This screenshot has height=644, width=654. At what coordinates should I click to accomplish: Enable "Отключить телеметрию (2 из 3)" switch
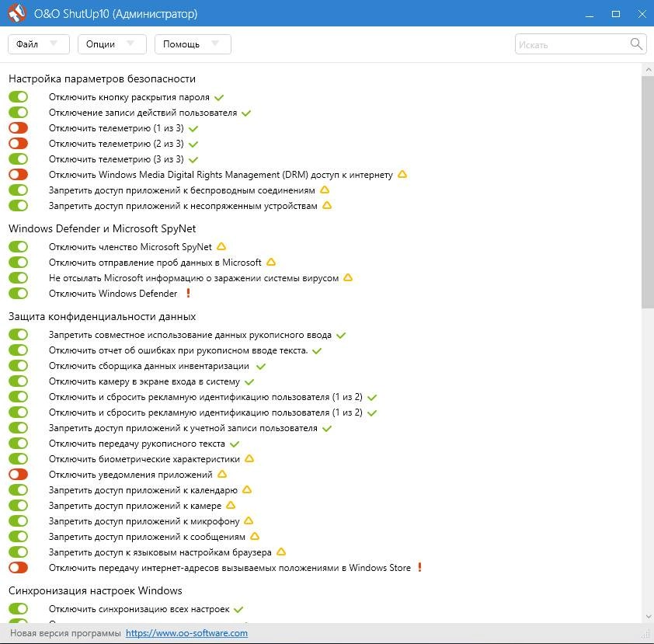point(19,143)
